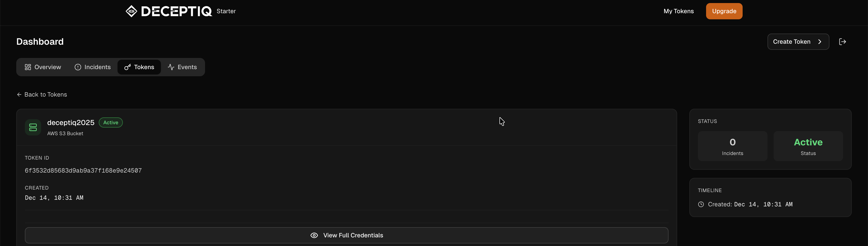Click the back arrow next to Back to Tokens

(x=19, y=95)
